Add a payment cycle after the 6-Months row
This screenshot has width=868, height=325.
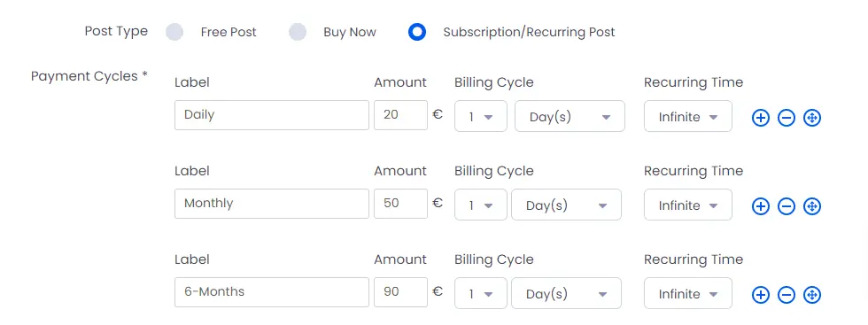(761, 295)
